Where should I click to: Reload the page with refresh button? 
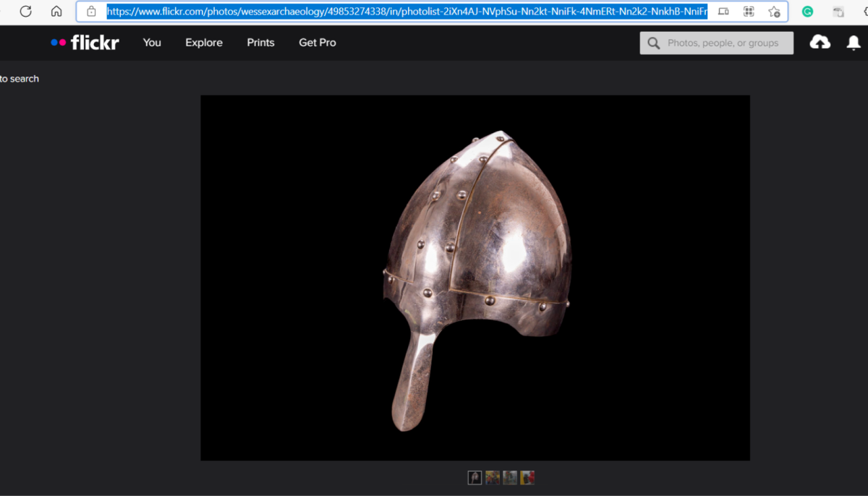tap(25, 12)
